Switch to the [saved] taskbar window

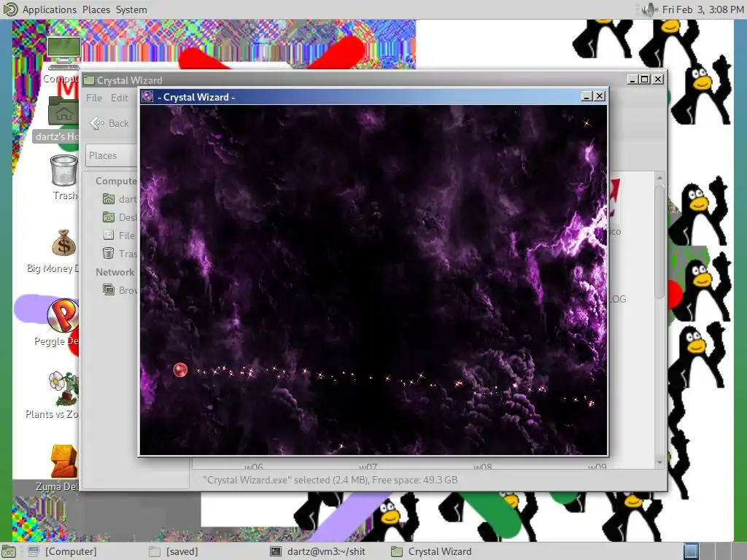174,551
